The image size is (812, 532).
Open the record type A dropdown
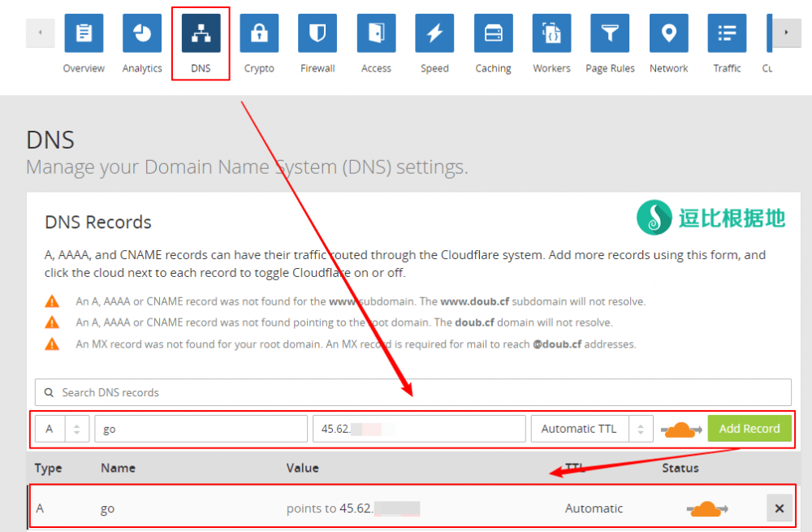62,429
